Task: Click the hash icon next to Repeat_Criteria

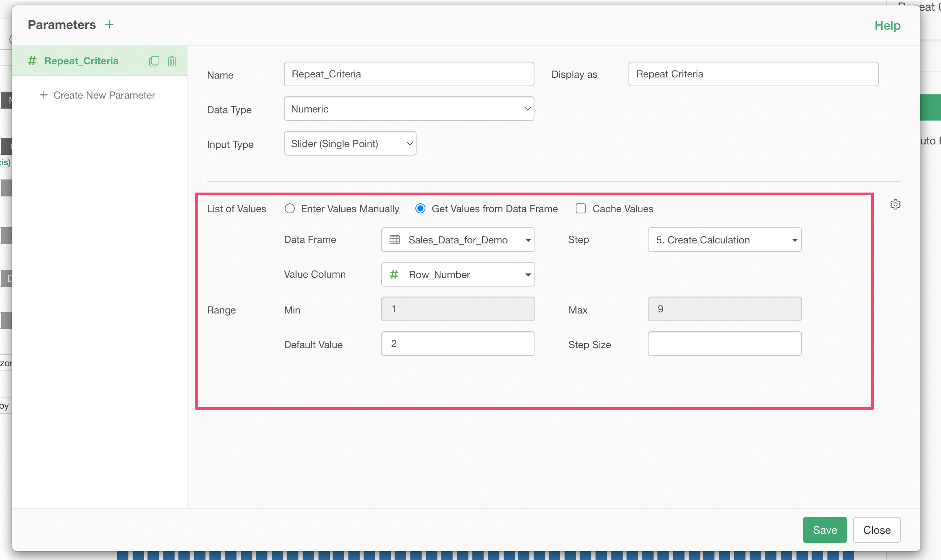Action: 32,61
